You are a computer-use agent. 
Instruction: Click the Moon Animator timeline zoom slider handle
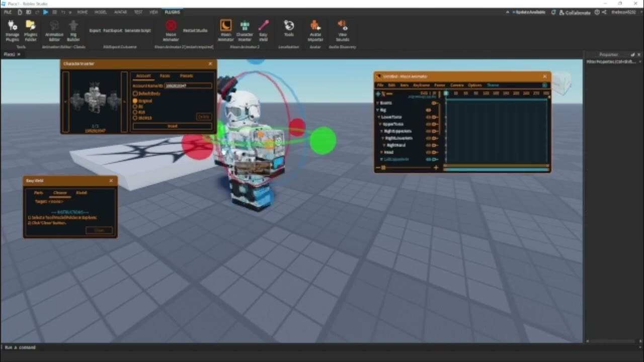click(x=383, y=167)
